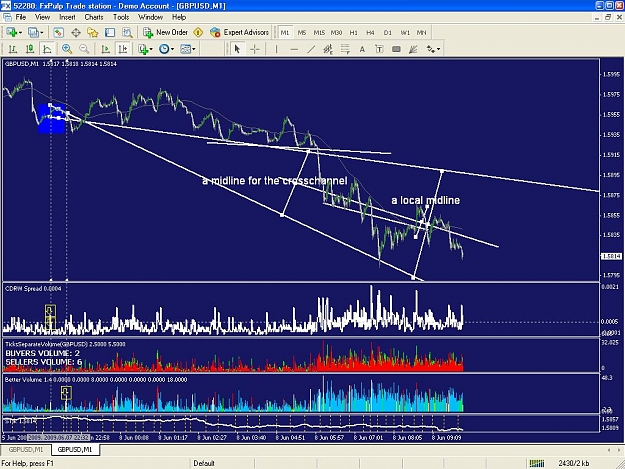Open the document icon beside File menu
Viewport: 625px width, 469px height.
pos(7,17)
